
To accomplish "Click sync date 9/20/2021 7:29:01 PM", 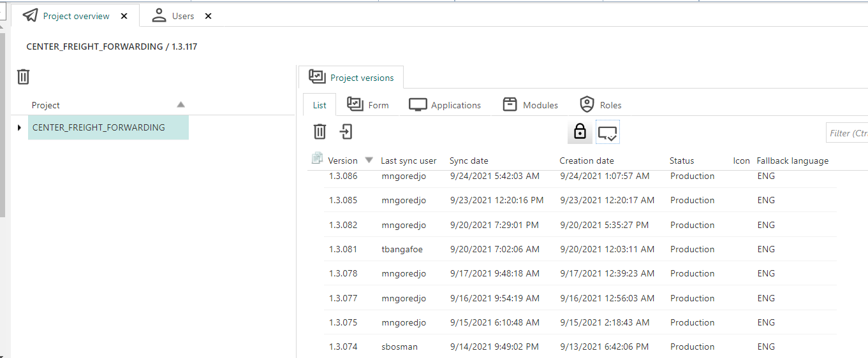I will tap(494, 225).
